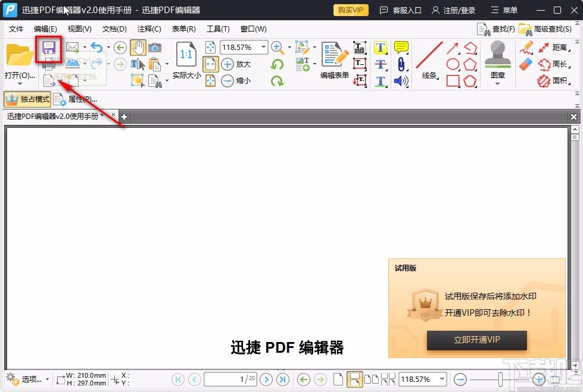Select the attachment paperclip tool
The height and width of the screenshot is (392, 583).
point(400,64)
